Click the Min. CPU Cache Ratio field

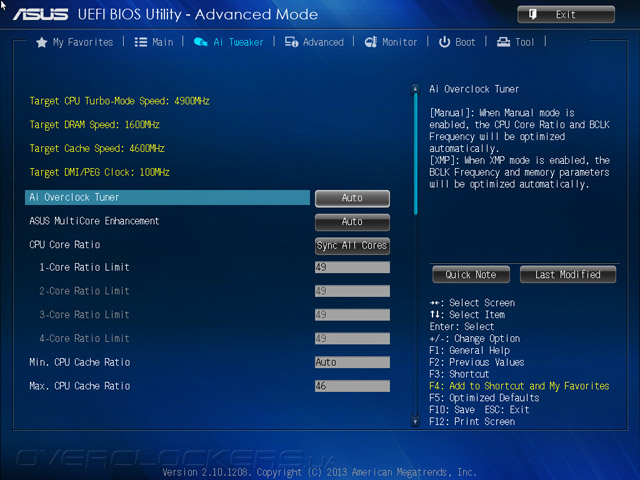click(352, 362)
